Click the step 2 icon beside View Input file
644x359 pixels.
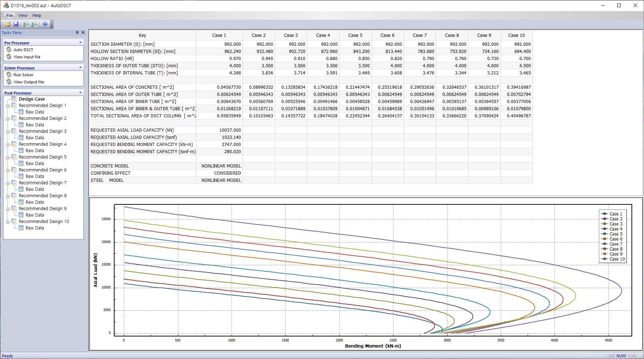click(x=9, y=57)
